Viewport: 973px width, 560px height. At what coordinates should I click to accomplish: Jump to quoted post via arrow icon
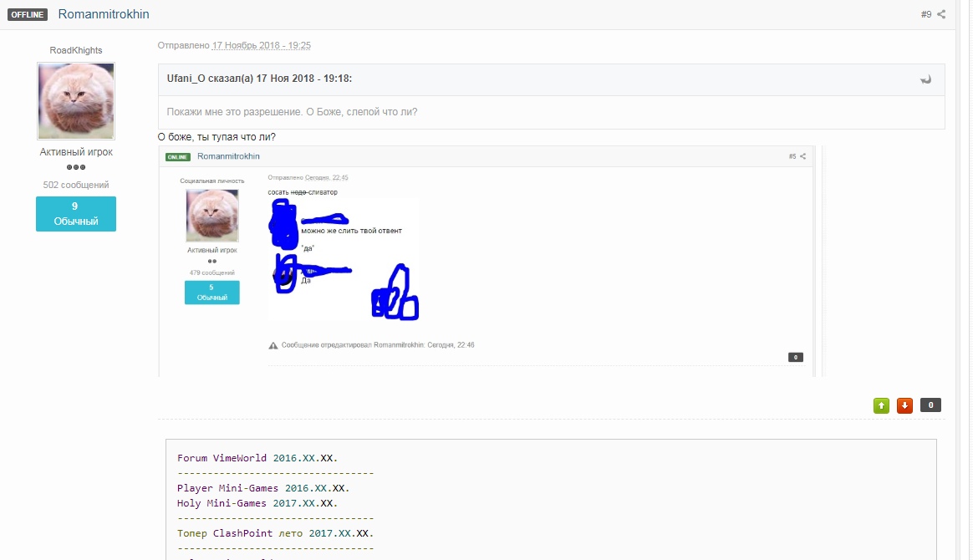pos(926,79)
